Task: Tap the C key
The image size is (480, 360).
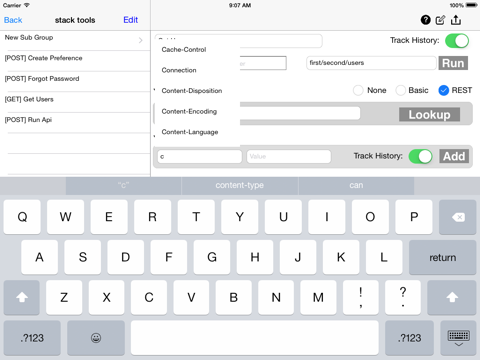Action: [149, 297]
